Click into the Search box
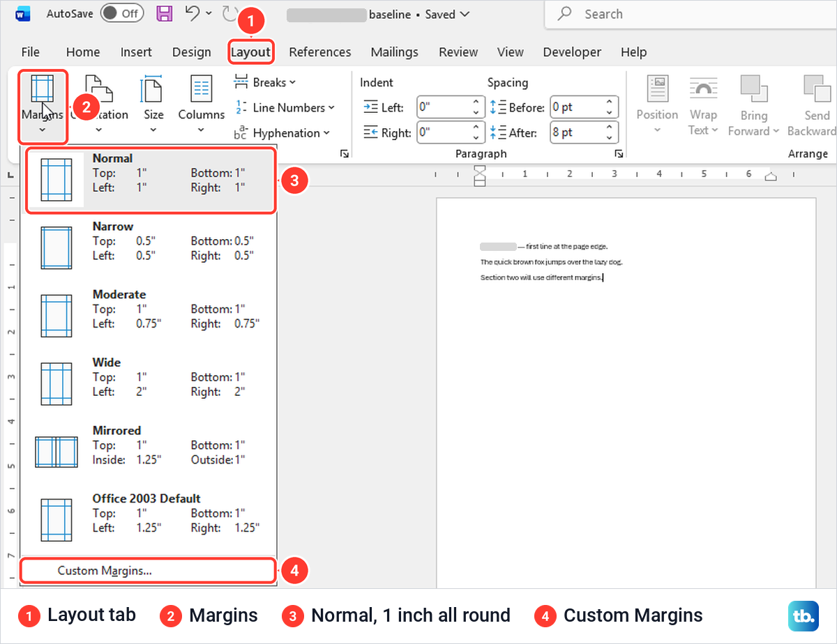837x644 pixels. click(x=691, y=14)
